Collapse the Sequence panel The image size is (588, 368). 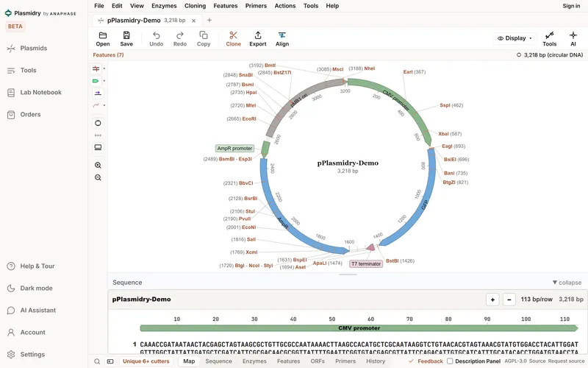point(567,283)
